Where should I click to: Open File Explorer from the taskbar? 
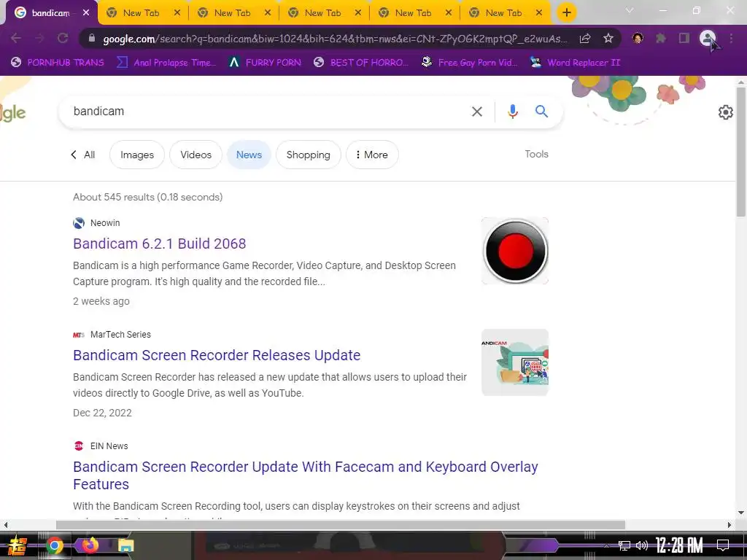pos(125,545)
